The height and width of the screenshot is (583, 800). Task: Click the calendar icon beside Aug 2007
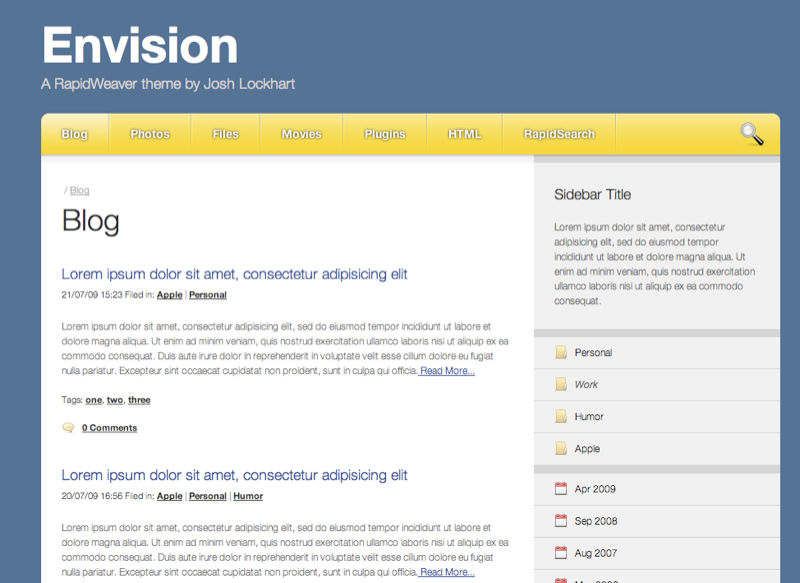point(561,553)
